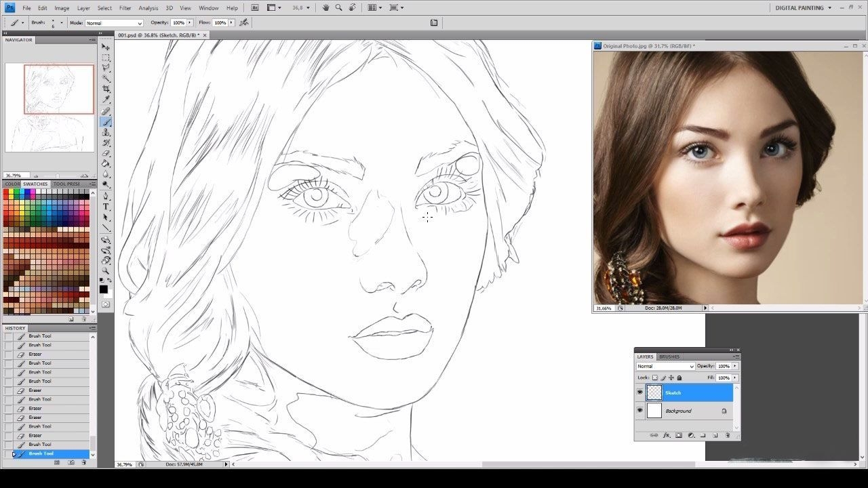Open the layer blend mode dropdown
This screenshot has height=488, width=868.
tap(665, 366)
